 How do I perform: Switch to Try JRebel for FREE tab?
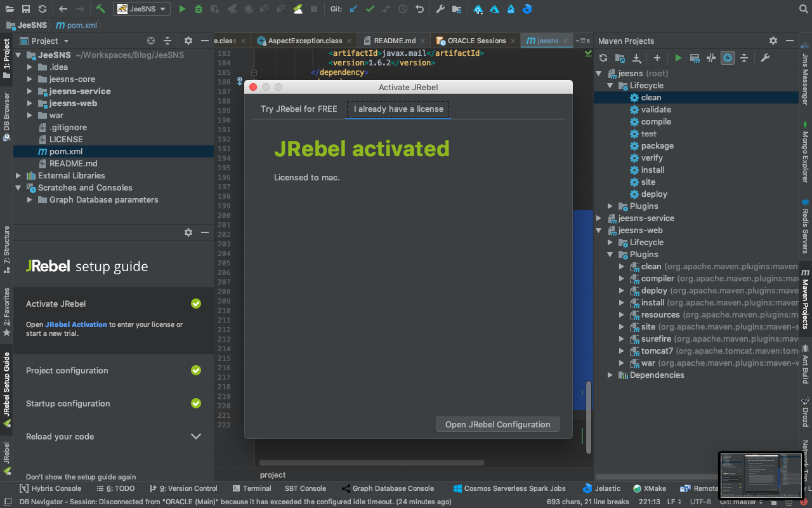(x=299, y=109)
